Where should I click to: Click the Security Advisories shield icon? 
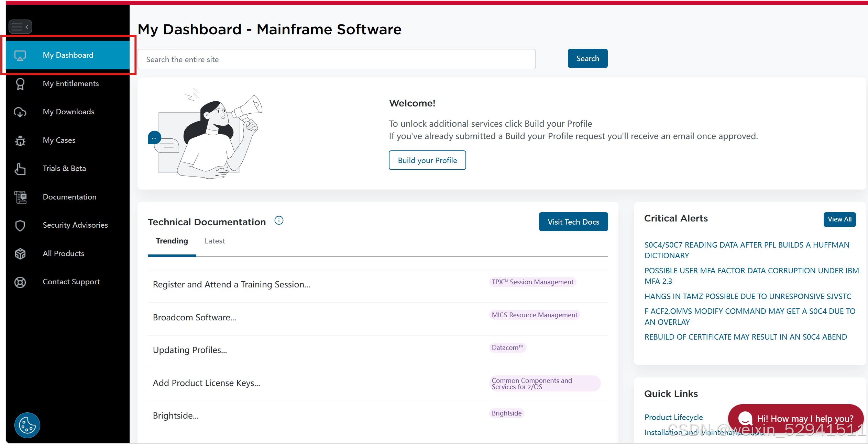pos(20,225)
